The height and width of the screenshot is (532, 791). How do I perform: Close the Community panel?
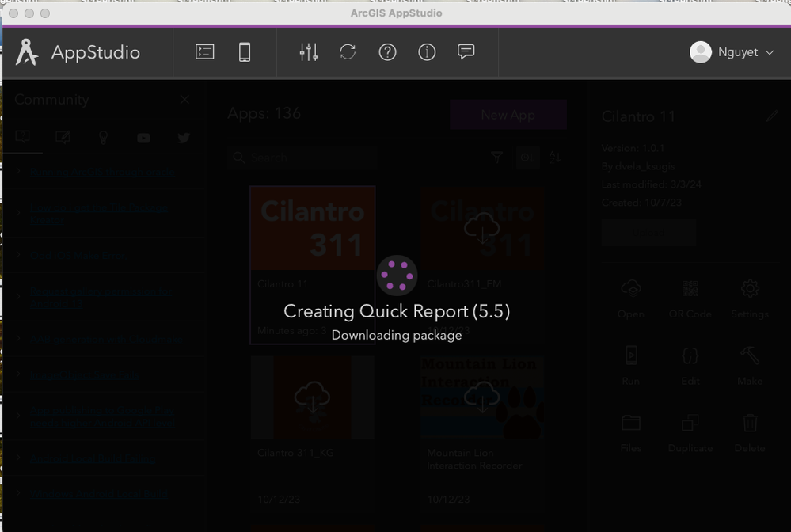(184, 100)
